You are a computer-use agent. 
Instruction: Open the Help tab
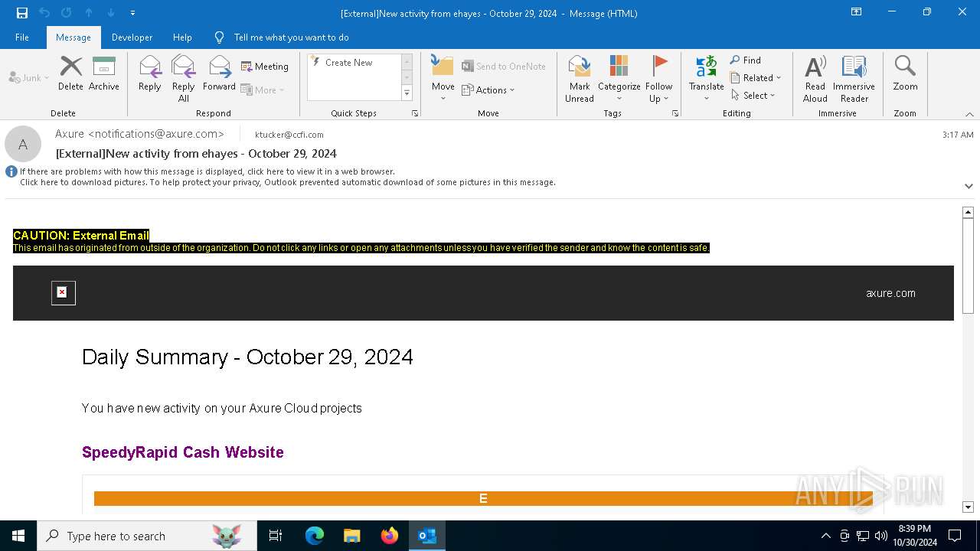[x=182, y=37]
